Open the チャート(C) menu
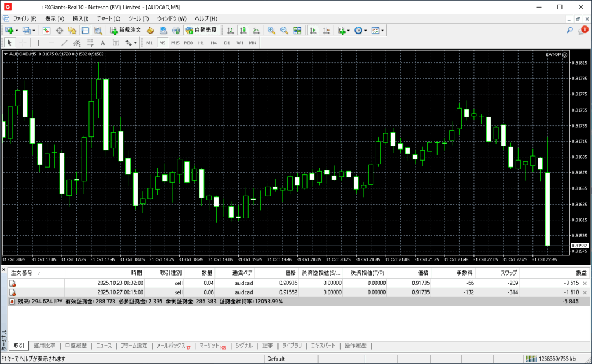Image resolution: width=592 pixels, height=364 pixels. coord(108,18)
